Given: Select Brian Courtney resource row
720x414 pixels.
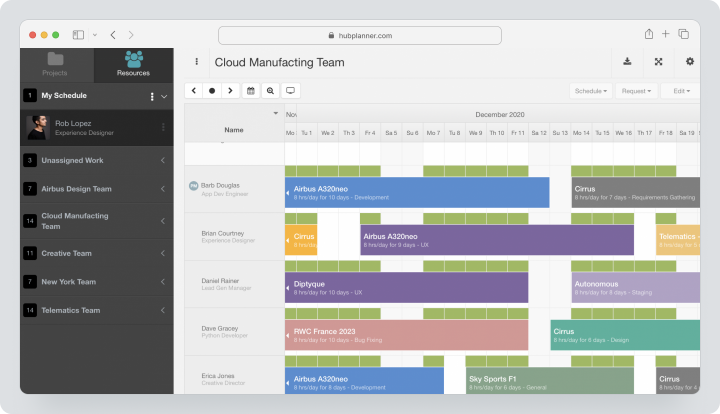Looking at the screenshot, I should coord(235,236).
